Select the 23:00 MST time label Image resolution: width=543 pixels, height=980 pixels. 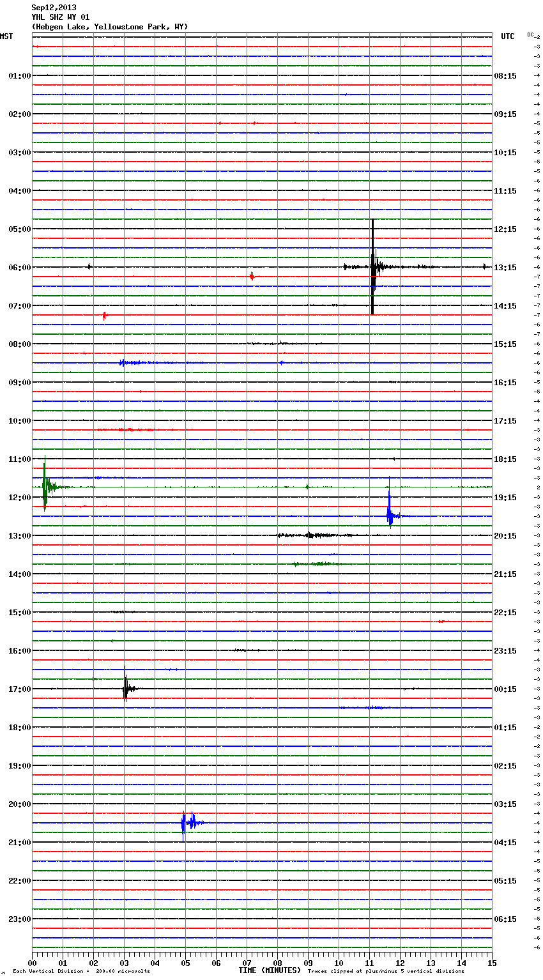click(x=20, y=919)
